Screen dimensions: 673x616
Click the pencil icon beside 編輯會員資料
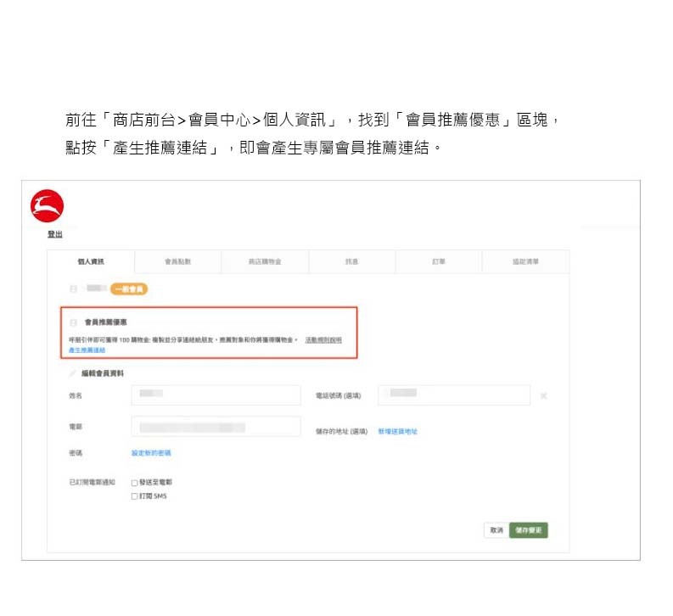[72, 373]
